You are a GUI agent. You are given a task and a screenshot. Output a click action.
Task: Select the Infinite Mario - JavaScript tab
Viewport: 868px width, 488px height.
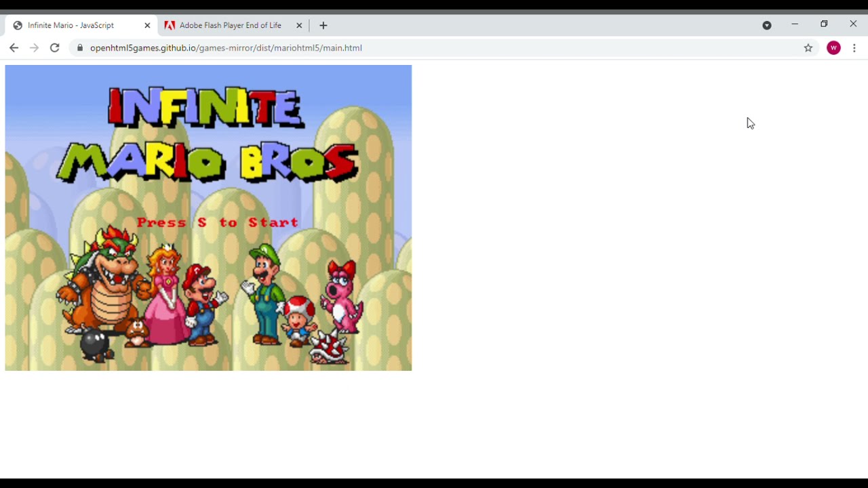(81, 26)
